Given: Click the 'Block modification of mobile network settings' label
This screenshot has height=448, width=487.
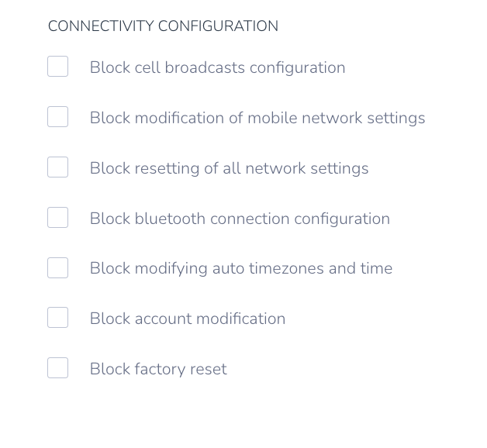Looking at the screenshot, I should point(257,118).
